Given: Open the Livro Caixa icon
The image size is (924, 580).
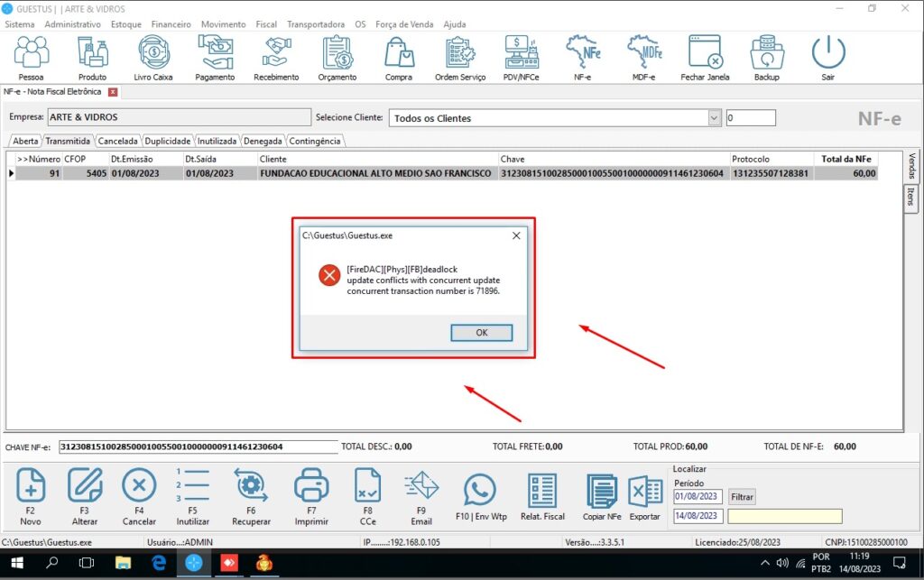Looking at the screenshot, I should pos(152,54).
